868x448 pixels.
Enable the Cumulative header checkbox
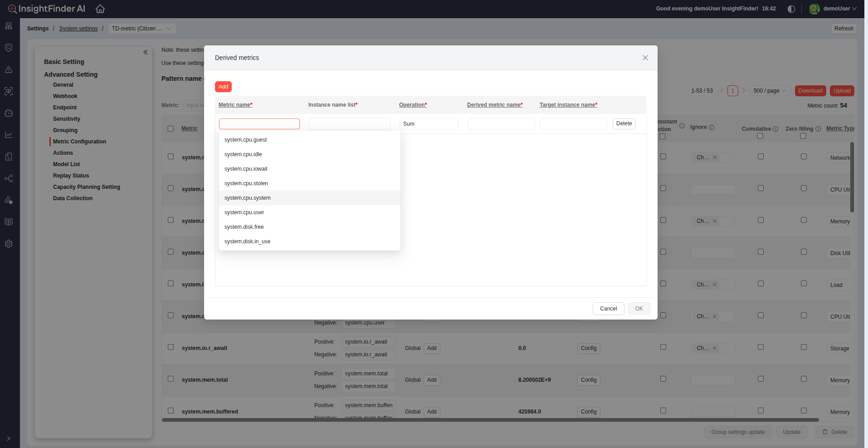(x=760, y=136)
